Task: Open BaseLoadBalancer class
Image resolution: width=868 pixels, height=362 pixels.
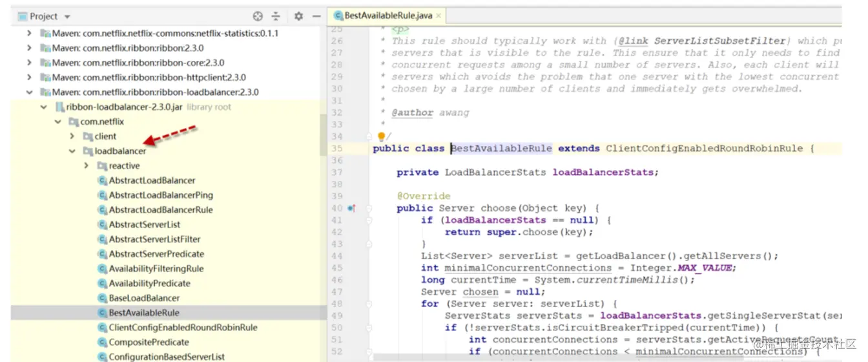Action: pos(144,298)
